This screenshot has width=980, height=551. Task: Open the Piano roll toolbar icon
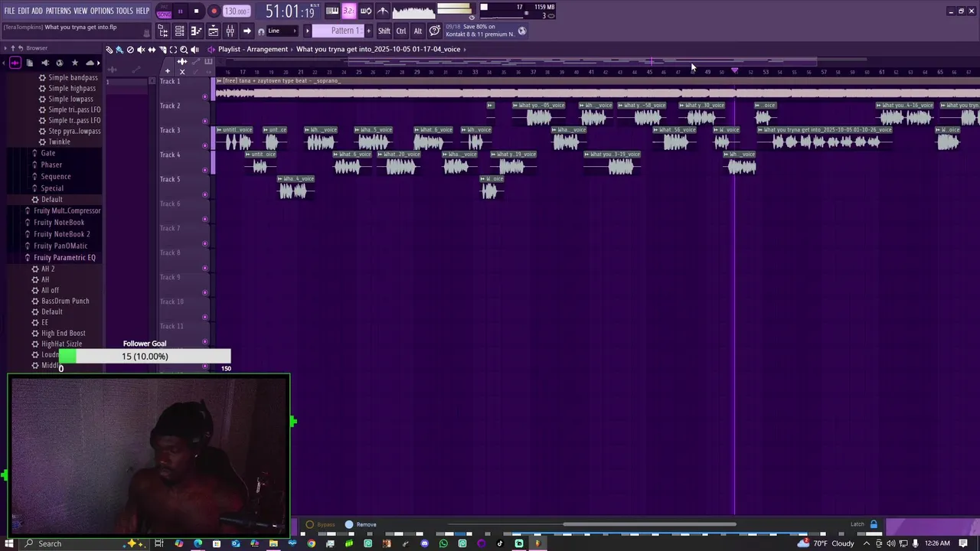[x=196, y=31]
